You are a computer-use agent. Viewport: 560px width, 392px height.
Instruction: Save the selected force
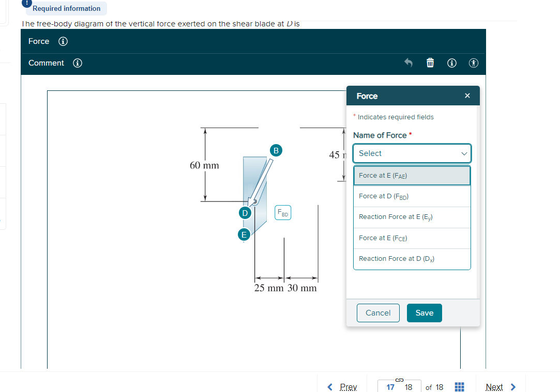[424, 312]
